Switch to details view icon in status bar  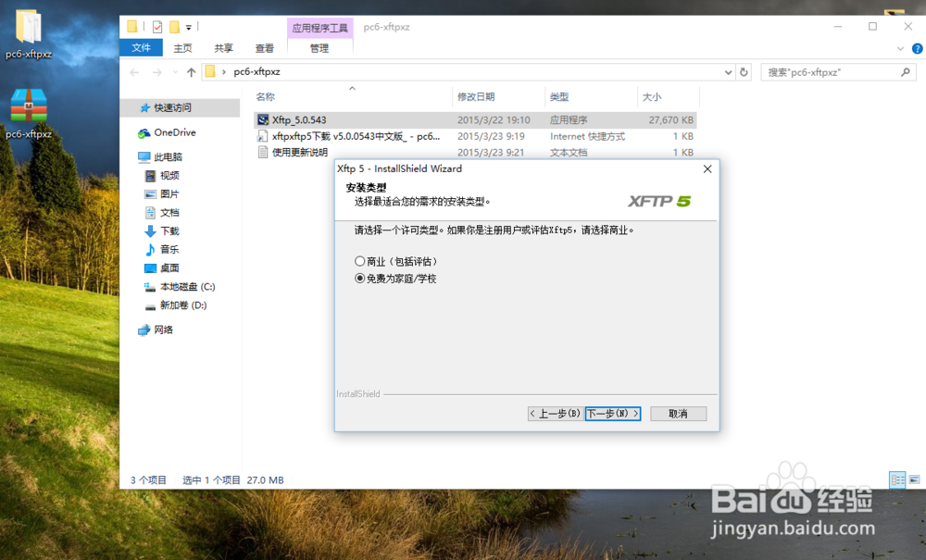[x=897, y=479]
